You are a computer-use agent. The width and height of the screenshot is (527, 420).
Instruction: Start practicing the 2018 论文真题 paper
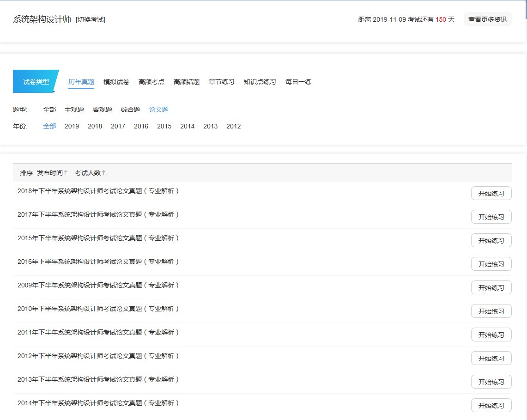(491, 193)
